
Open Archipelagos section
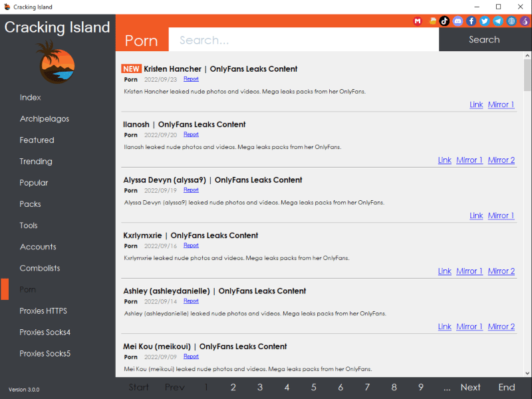point(44,119)
